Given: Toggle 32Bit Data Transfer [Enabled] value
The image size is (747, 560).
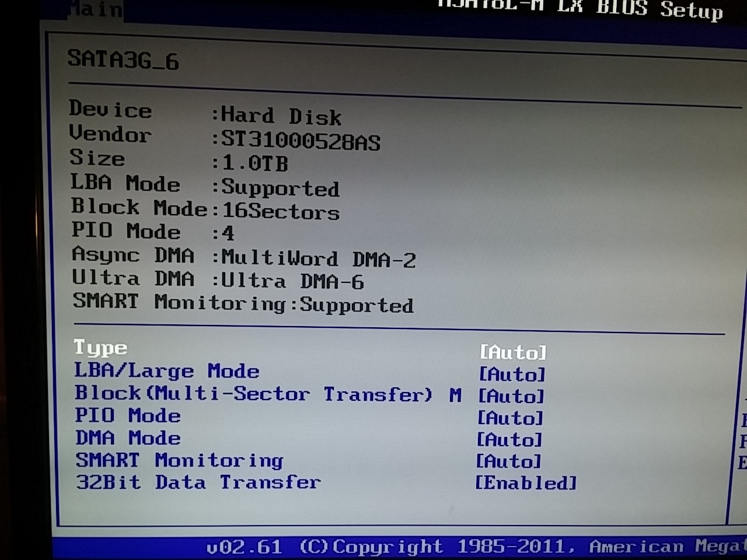Looking at the screenshot, I should 525,483.
